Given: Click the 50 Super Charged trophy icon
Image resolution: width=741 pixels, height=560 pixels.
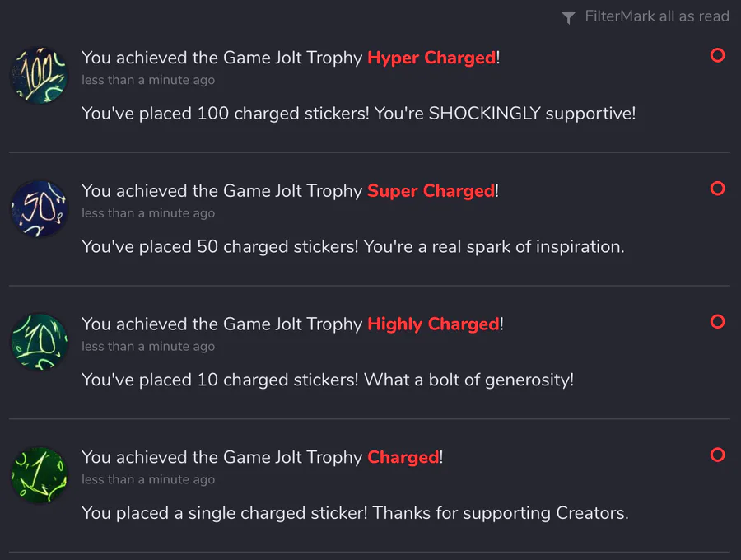Looking at the screenshot, I should coord(39,210).
